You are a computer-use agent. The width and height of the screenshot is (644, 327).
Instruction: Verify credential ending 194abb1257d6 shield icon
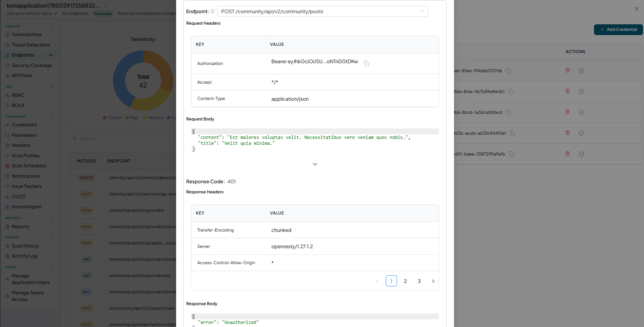click(581, 70)
